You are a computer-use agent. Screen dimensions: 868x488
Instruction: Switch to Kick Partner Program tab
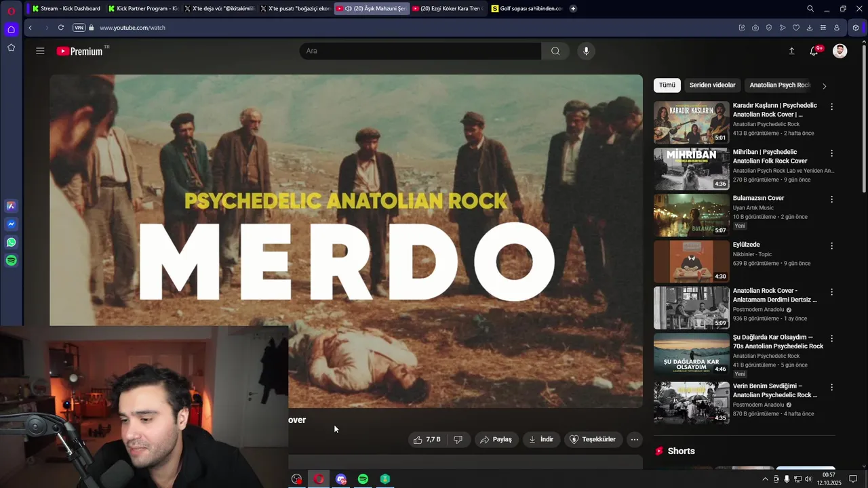click(x=143, y=9)
